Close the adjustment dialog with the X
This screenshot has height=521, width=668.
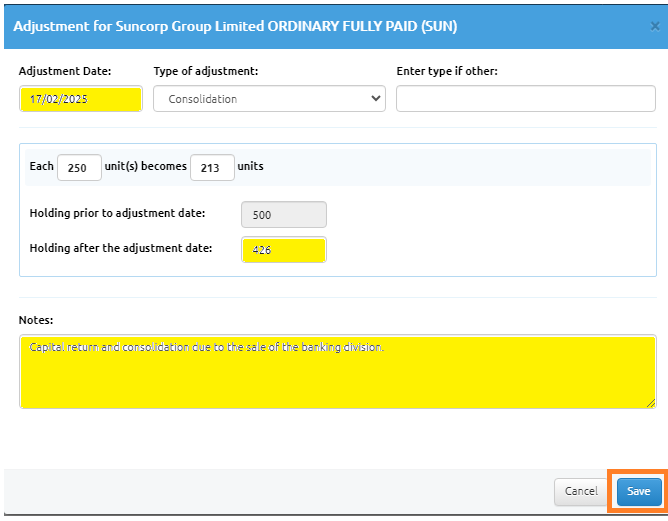pos(655,27)
